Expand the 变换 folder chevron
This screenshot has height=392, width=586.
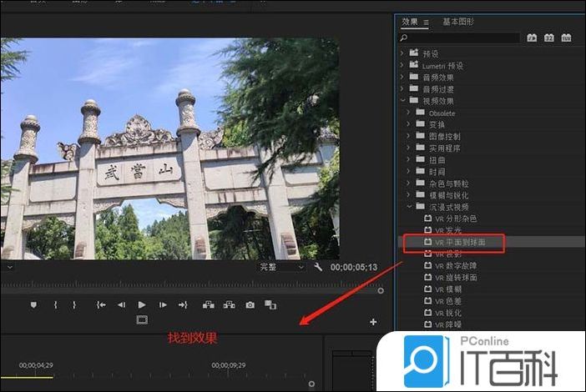coord(408,124)
